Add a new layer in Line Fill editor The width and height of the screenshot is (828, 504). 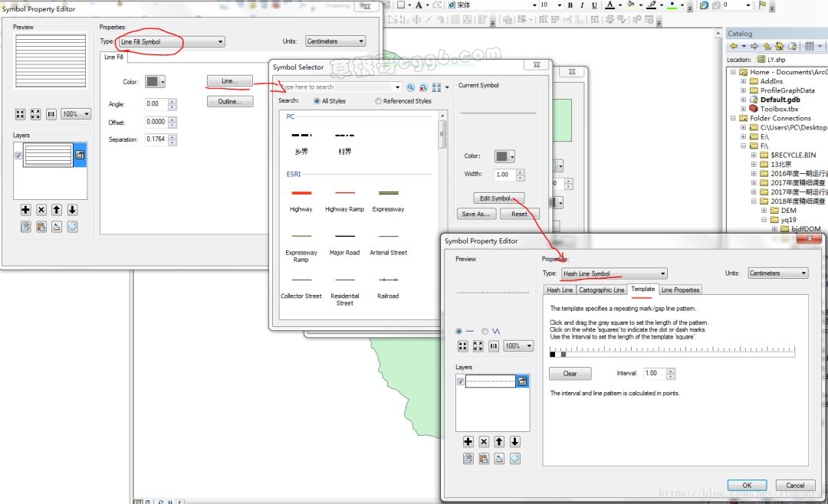point(26,210)
